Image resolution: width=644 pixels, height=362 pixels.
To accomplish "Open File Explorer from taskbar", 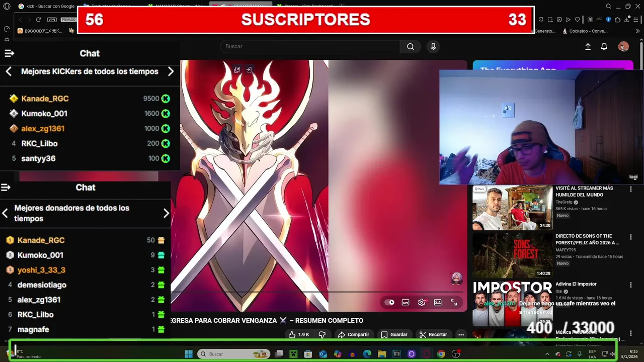I will (x=382, y=354).
